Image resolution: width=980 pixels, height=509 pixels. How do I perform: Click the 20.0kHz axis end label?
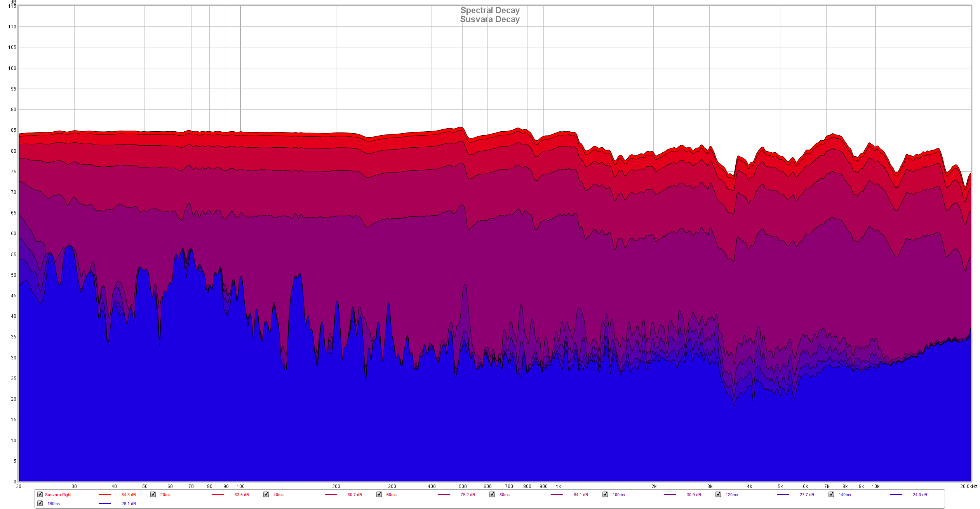tap(968, 486)
